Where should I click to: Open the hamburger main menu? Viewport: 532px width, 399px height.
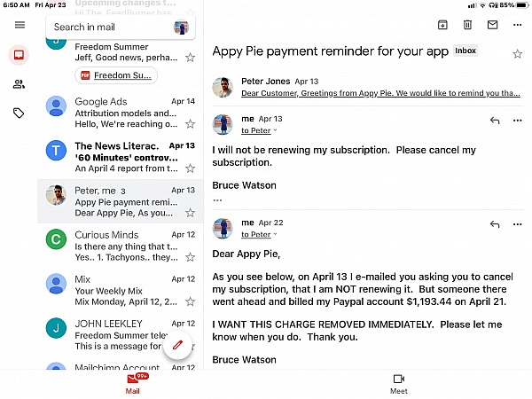[x=20, y=25]
